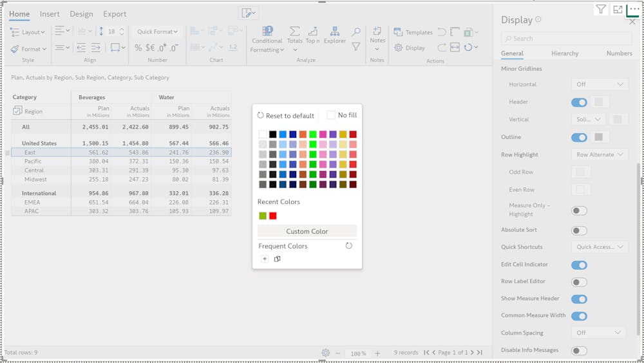Image resolution: width=644 pixels, height=363 pixels.
Task: Open the Notes icon in ribbon
Action: point(377,31)
